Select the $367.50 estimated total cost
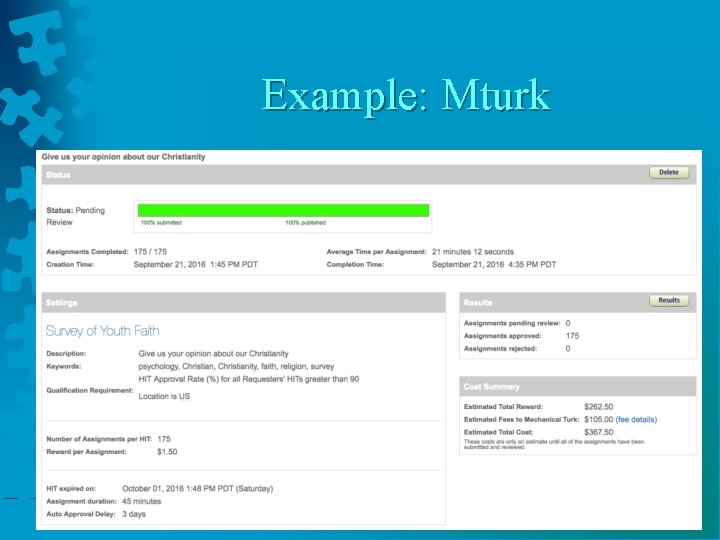Screen dimensions: 720x540 coord(599,433)
